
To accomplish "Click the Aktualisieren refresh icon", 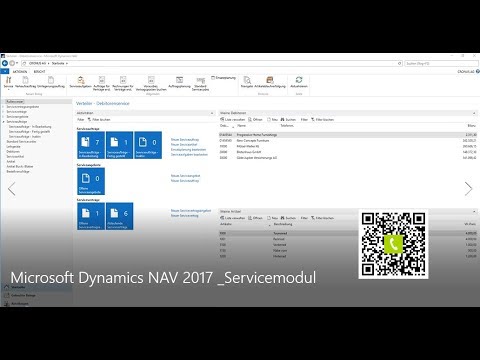I will 299,82.
